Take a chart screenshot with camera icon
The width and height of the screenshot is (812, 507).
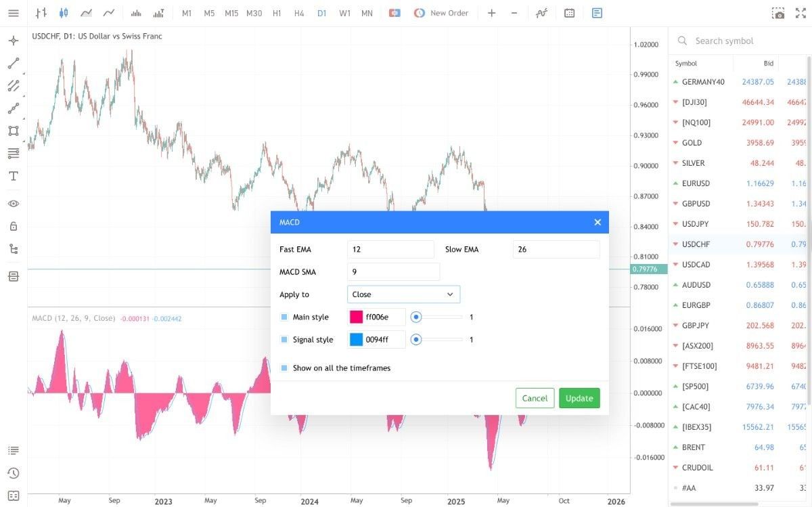(779, 13)
